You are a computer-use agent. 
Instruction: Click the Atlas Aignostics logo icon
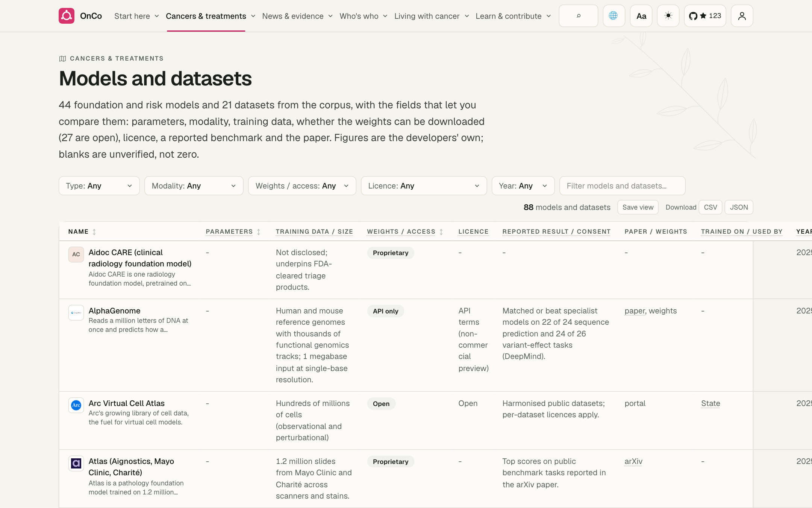point(76,463)
